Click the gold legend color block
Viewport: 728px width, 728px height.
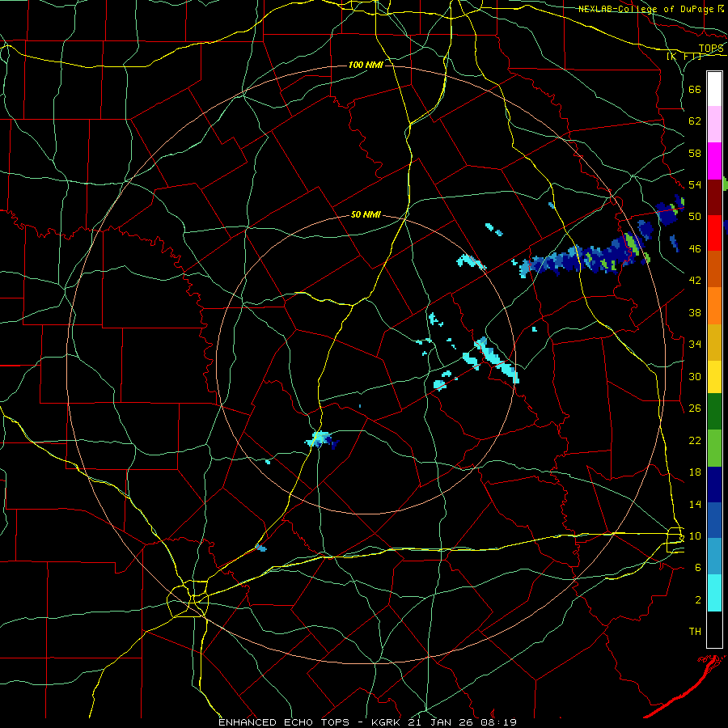pyautogui.click(x=714, y=342)
